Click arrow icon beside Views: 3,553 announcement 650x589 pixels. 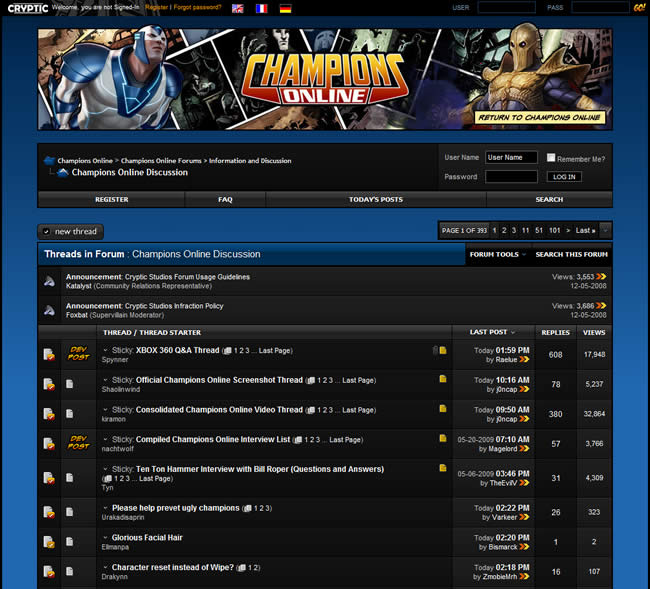(x=601, y=276)
